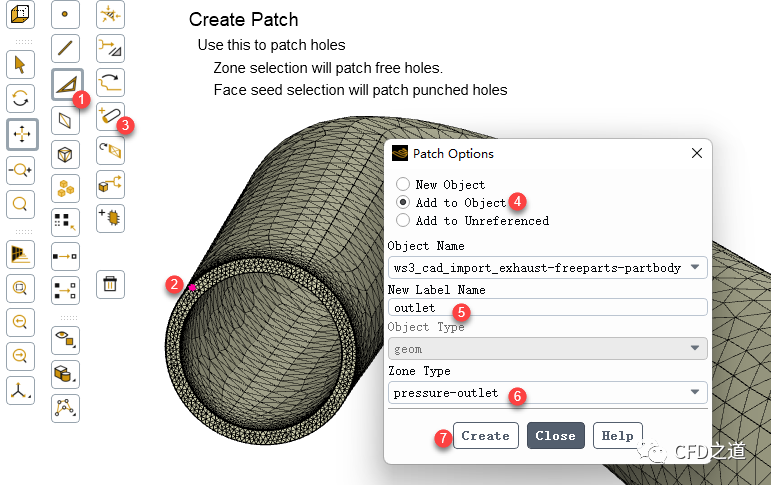Viewport: 771px width, 485px height.
Task: Select the point (node) selection filter
Action: coord(66,14)
